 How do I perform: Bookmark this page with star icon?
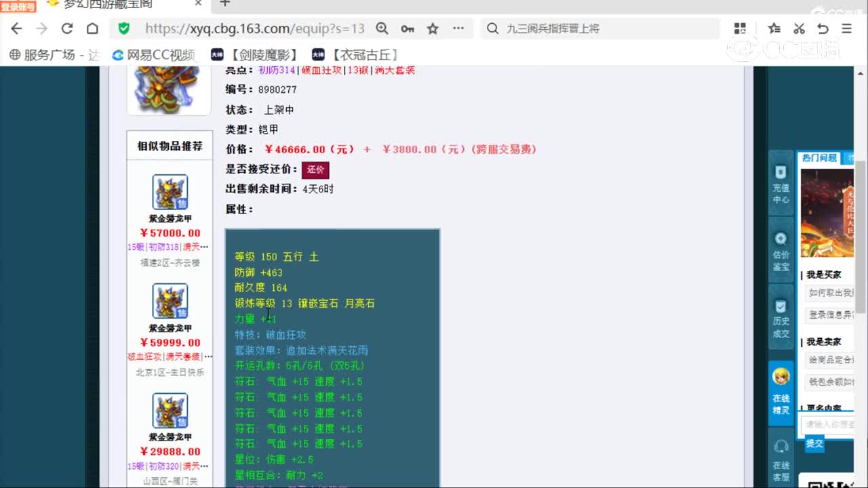point(433,28)
